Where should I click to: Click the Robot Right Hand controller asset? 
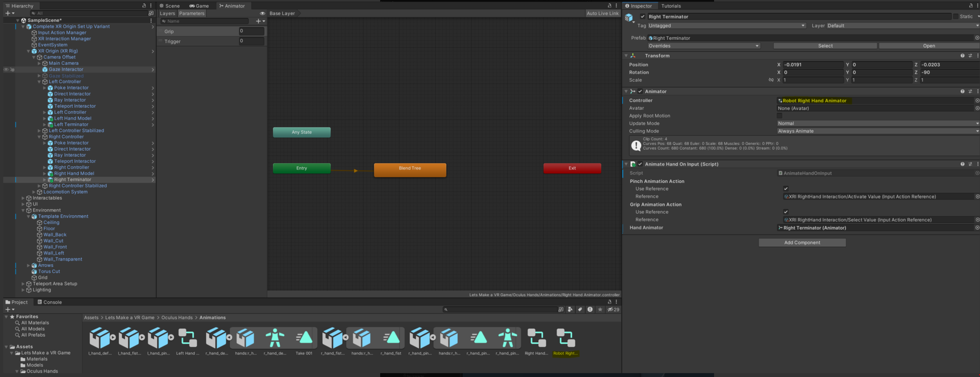tap(565, 339)
